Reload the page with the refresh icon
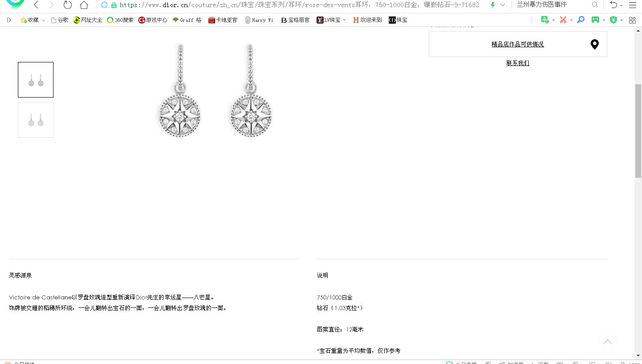This screenshot has width=642, height=364. (68, 5)
